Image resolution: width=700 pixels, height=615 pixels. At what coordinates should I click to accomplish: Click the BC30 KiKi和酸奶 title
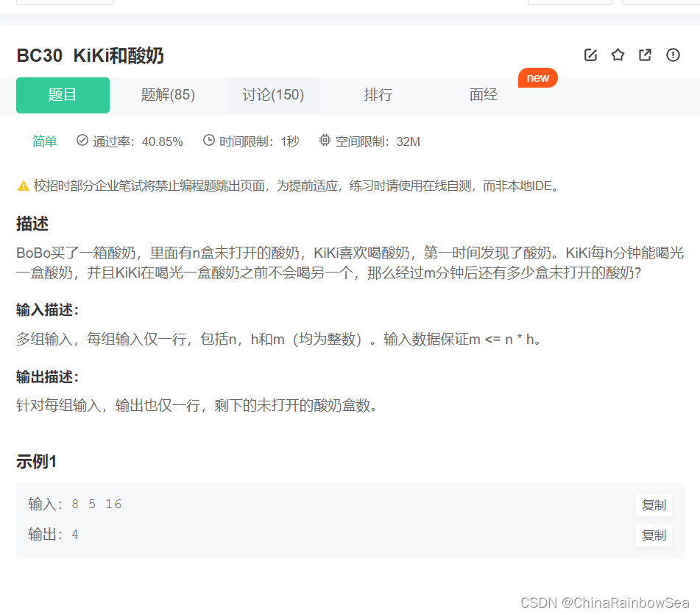91,56
